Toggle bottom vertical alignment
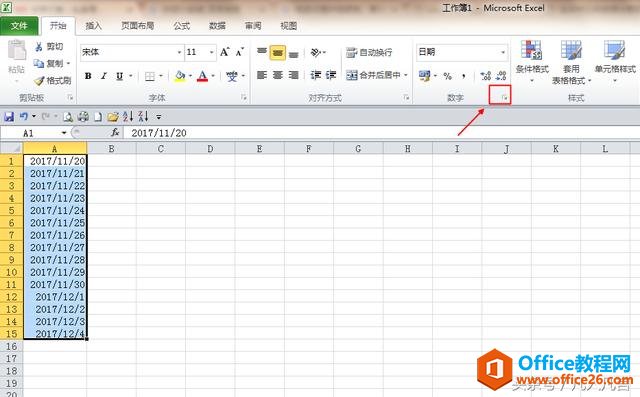640x397 pixels. pyautogui.click(x=293, y=53)
